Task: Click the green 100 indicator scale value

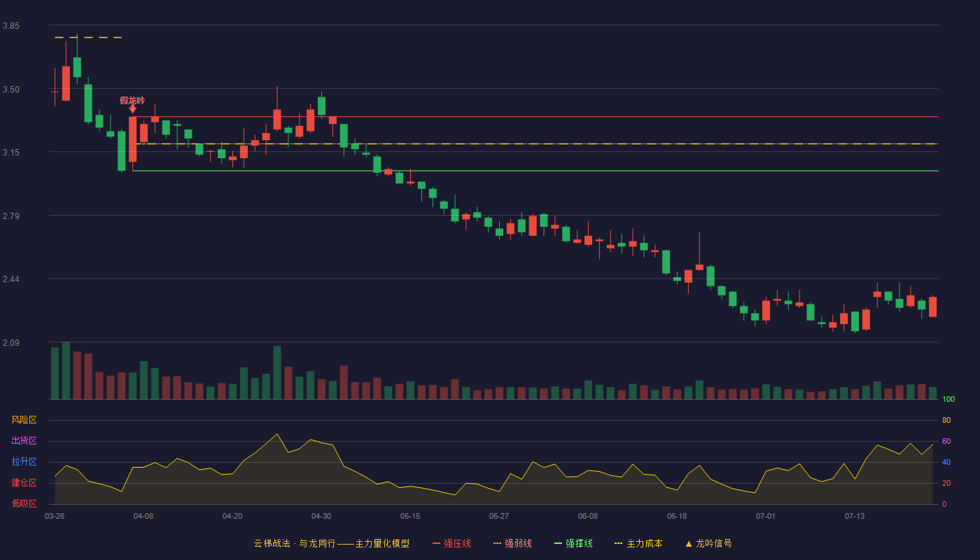Action: (x=948, y=399)
